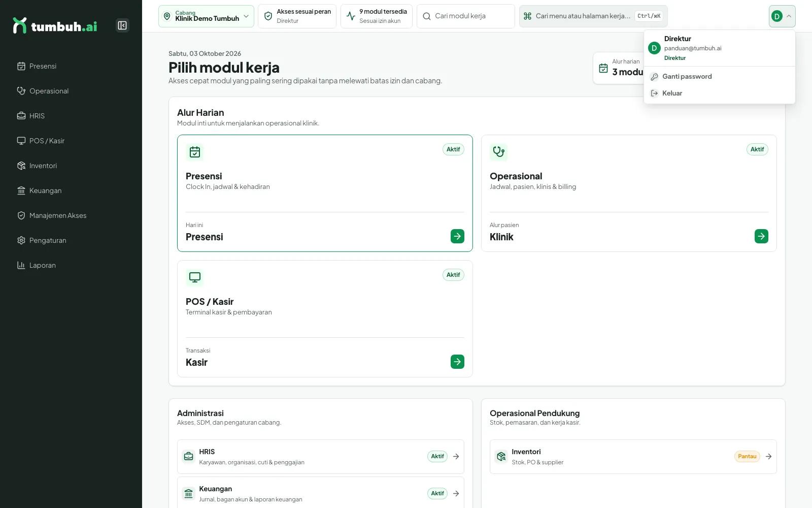Click Presensi card calendar icon
This screenshot has height=508, width=812.
[x=195, y=152]
